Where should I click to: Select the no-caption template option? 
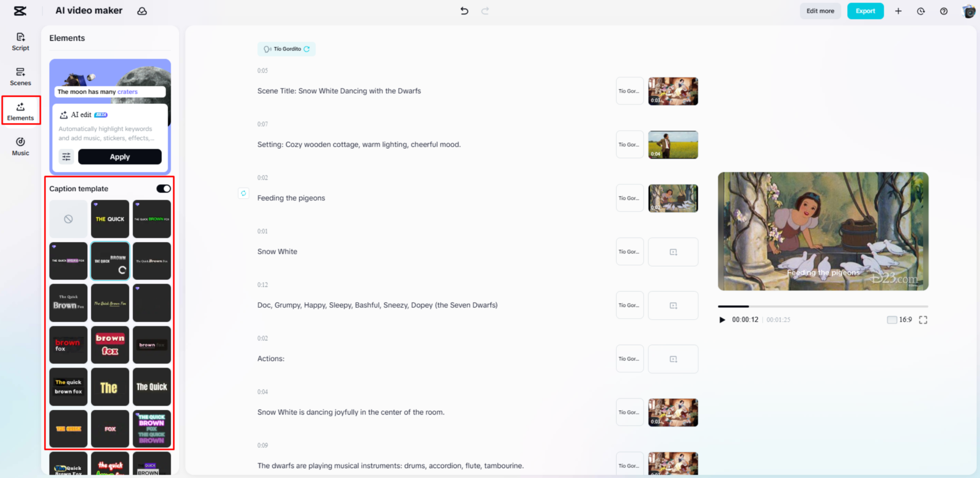(68, 219)
